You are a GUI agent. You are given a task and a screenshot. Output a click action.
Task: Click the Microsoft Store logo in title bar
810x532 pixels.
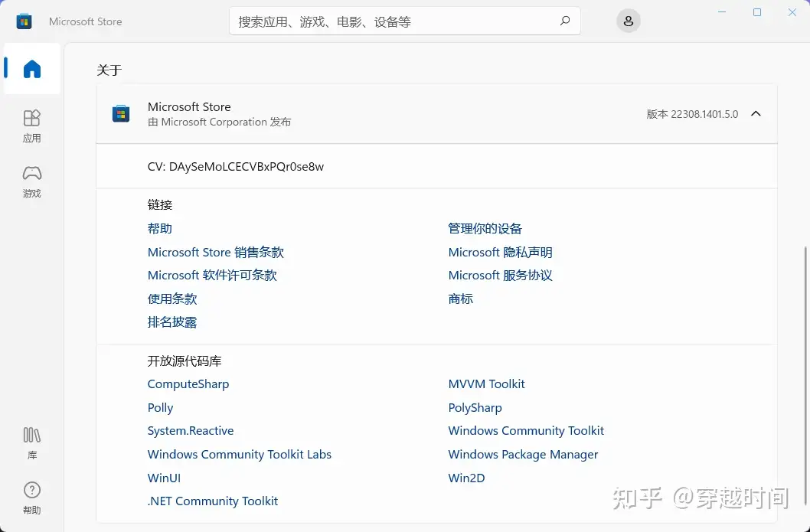pos(24,21)
